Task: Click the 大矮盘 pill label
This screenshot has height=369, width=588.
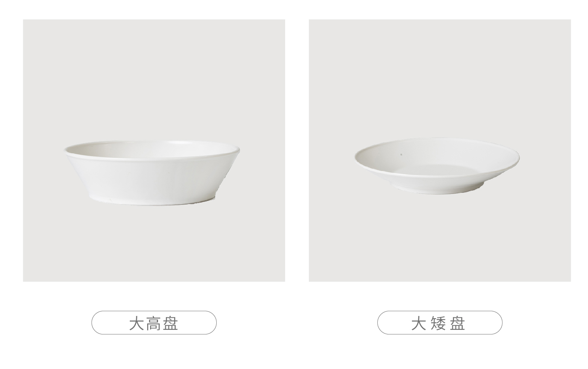Action: coord(440,323)
